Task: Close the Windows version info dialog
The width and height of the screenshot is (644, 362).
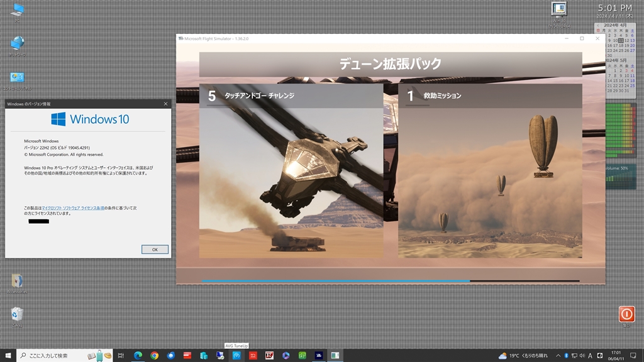Action: coord(166,104)
